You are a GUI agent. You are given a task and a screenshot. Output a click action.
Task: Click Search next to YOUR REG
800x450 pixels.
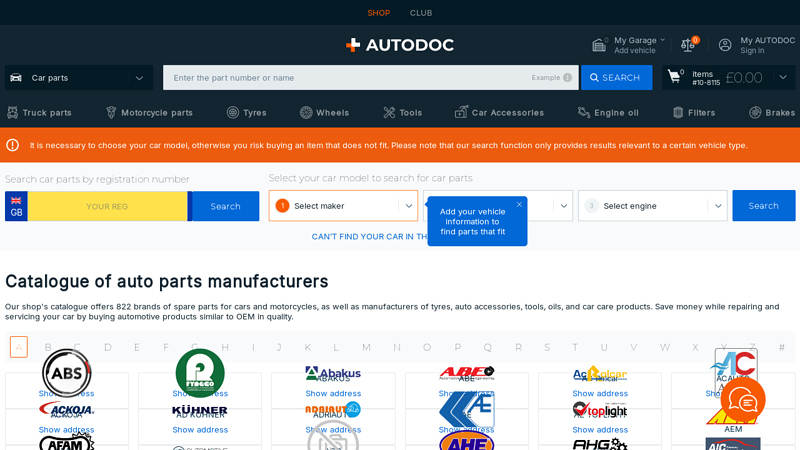click(x=226, y=206)
